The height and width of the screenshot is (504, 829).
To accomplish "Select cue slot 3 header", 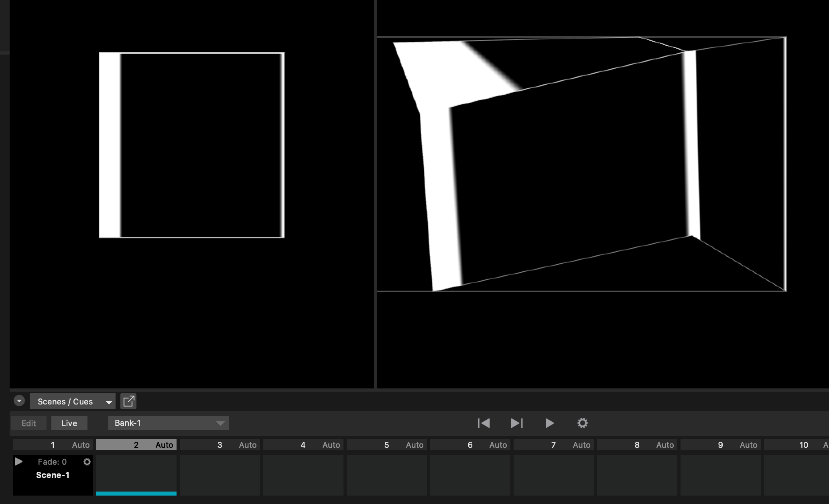I will 219,445.
